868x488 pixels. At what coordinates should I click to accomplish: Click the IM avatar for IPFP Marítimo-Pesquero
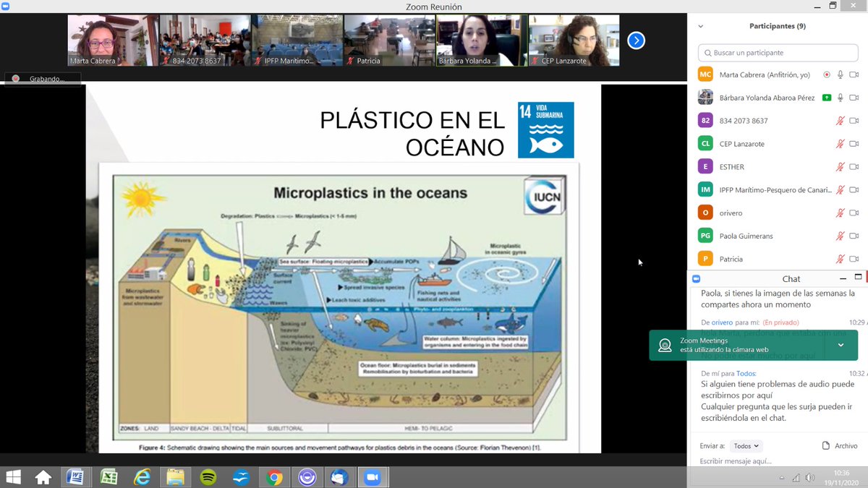tap(706, 190)
